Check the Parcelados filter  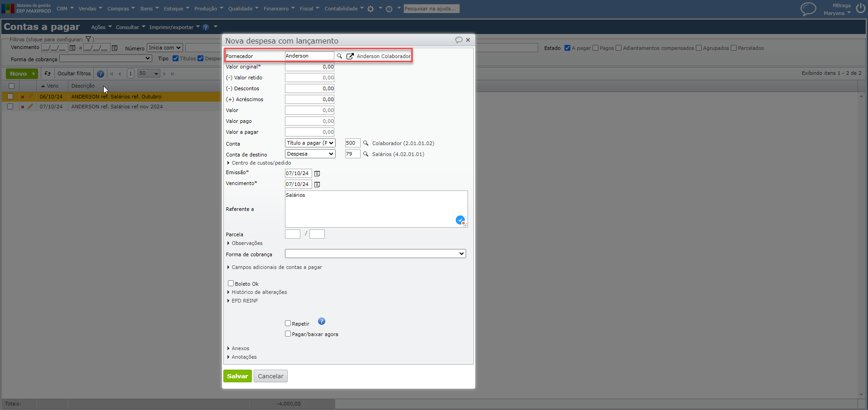(734, 48)
